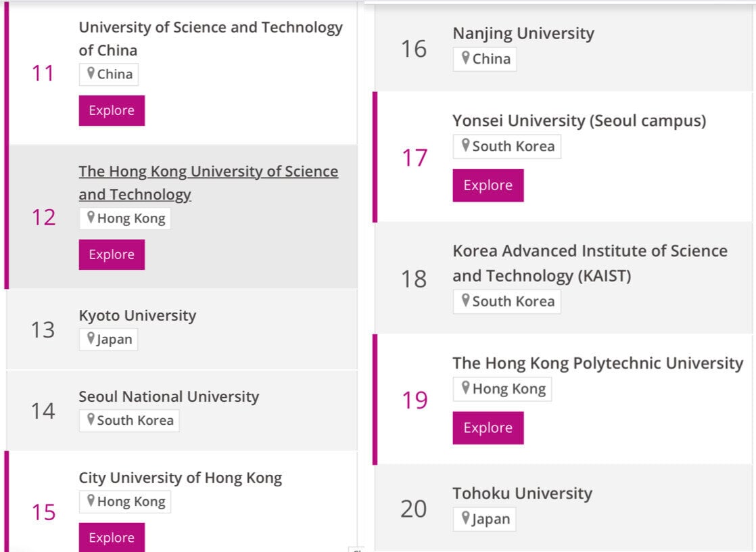This screenshot has height=552, width=756.
Task: Click the location pin next to Japan under Kyoto University
Action: (x=91, y=338)
